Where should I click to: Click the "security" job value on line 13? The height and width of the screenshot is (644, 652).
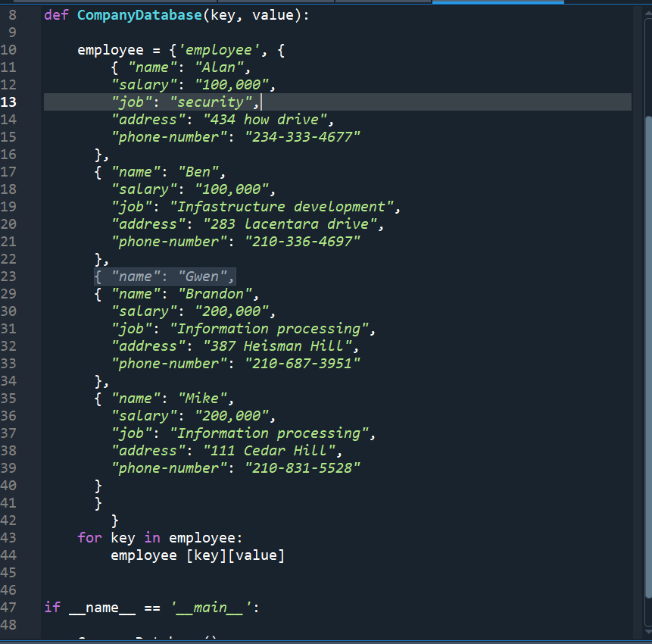tap(211, 102)
